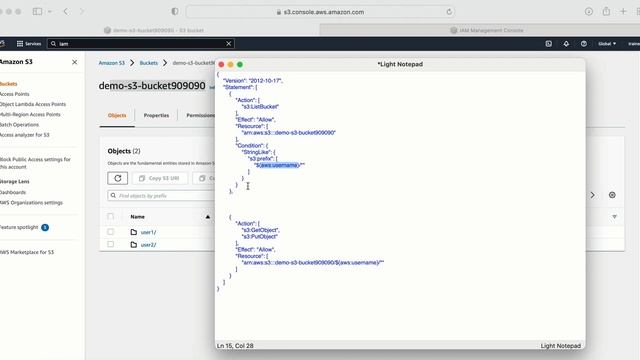Click highlighted aws:username text in Notepad
Screen dimensions: 640x360
pyautogui.click(x=279, y=165)
